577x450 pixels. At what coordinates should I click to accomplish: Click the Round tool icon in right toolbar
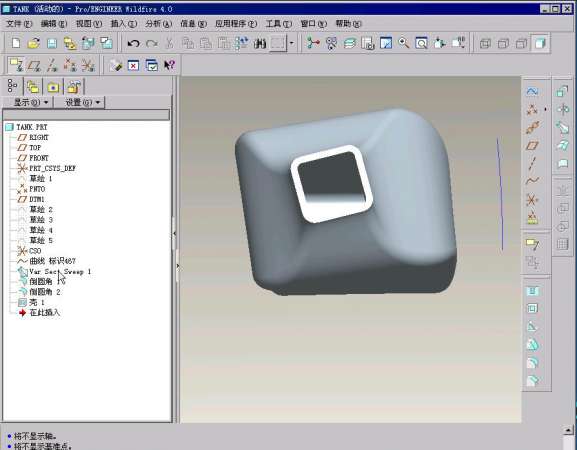532,363
